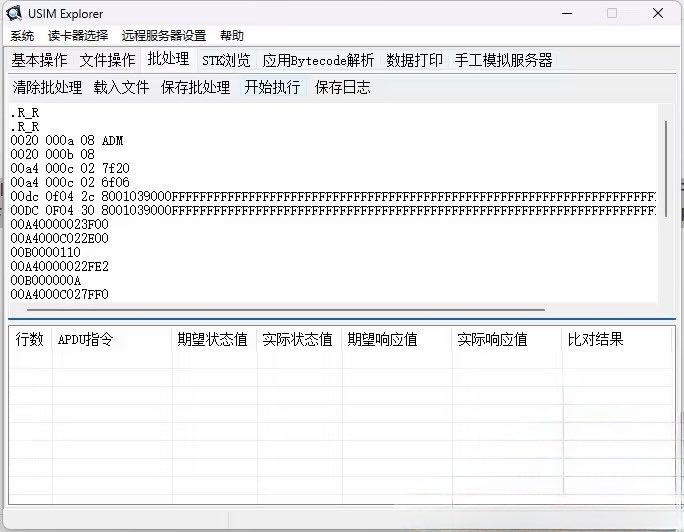
Task: Click the line '0020 000a 08 ADM'
Action: coord(67,140)
